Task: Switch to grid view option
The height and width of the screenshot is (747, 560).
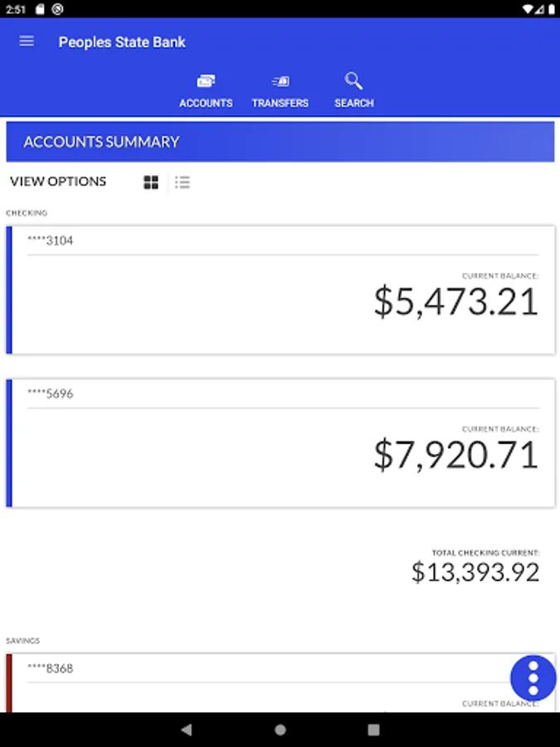Action: pos(151,182)
